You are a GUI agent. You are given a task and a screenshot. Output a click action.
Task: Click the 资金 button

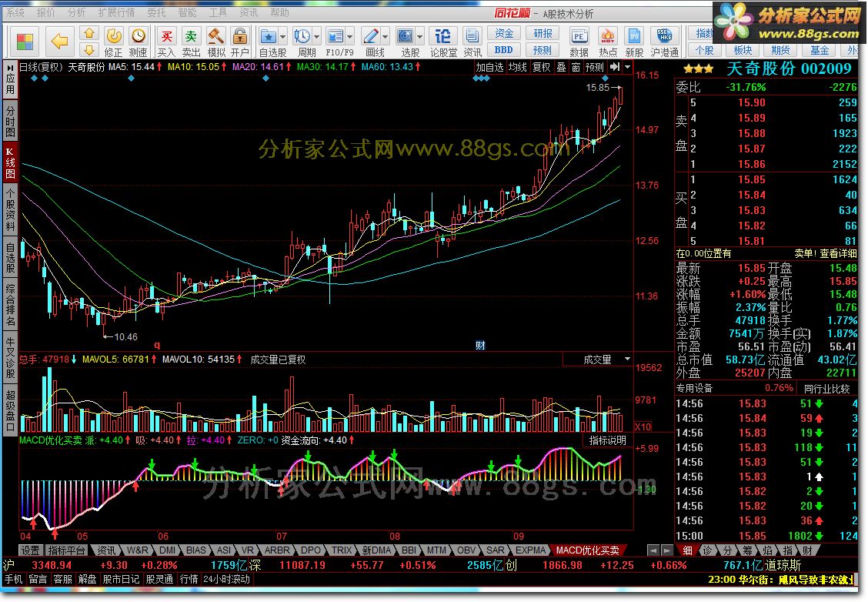coord(504,33)
